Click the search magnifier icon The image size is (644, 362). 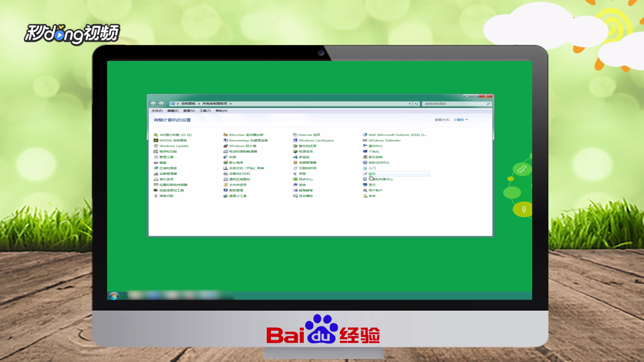(488, 104)
